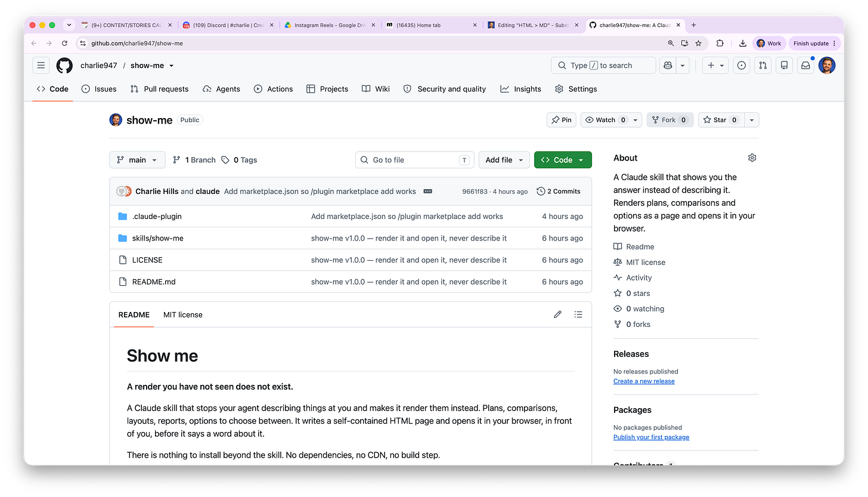Expand commit message ellipsis button
Screen dimensions: 868x497
[427, 192]
